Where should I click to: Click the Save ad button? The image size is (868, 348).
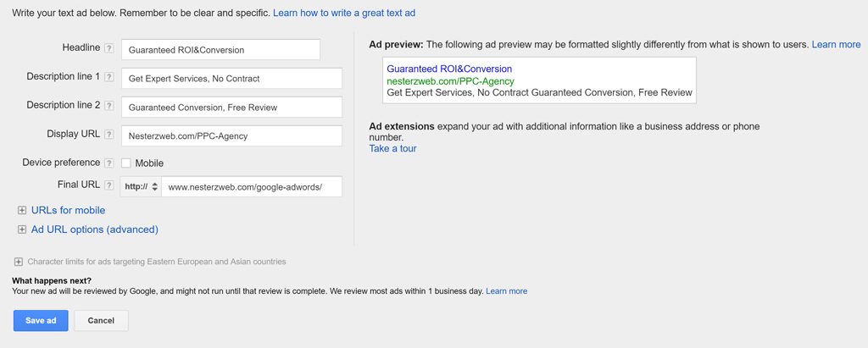tap(41, 321)
